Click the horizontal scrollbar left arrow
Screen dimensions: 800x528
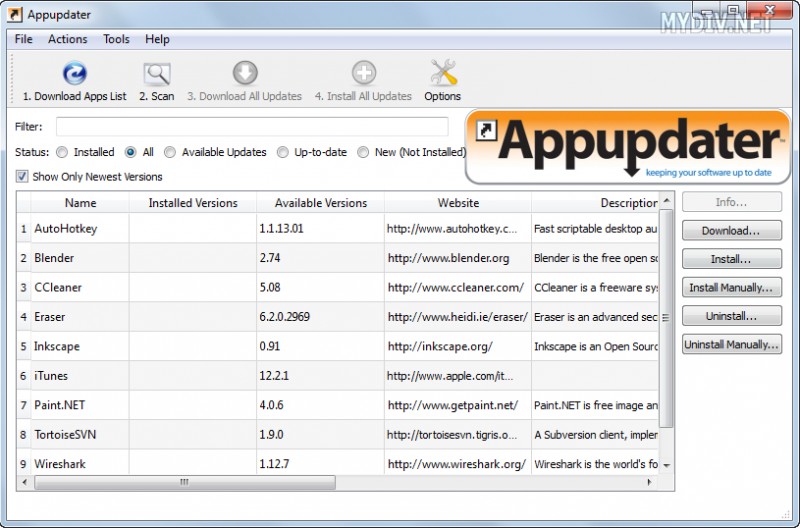(24, 482)
